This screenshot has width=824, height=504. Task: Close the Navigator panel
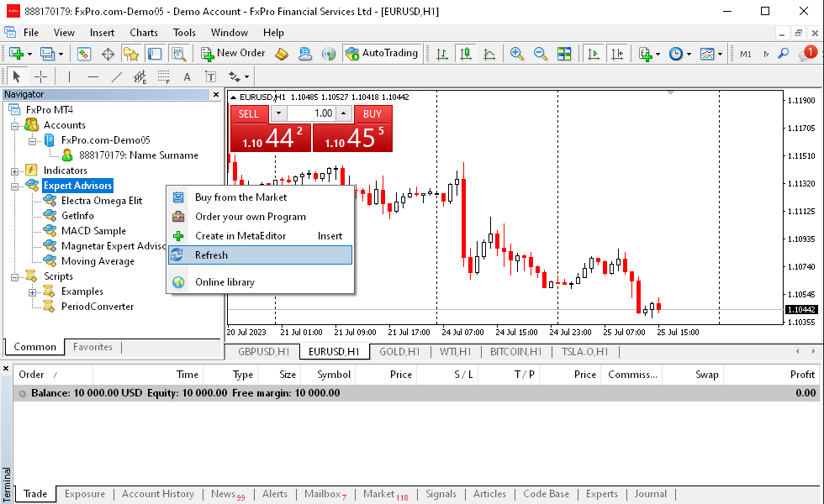click(x=216, y=94)
